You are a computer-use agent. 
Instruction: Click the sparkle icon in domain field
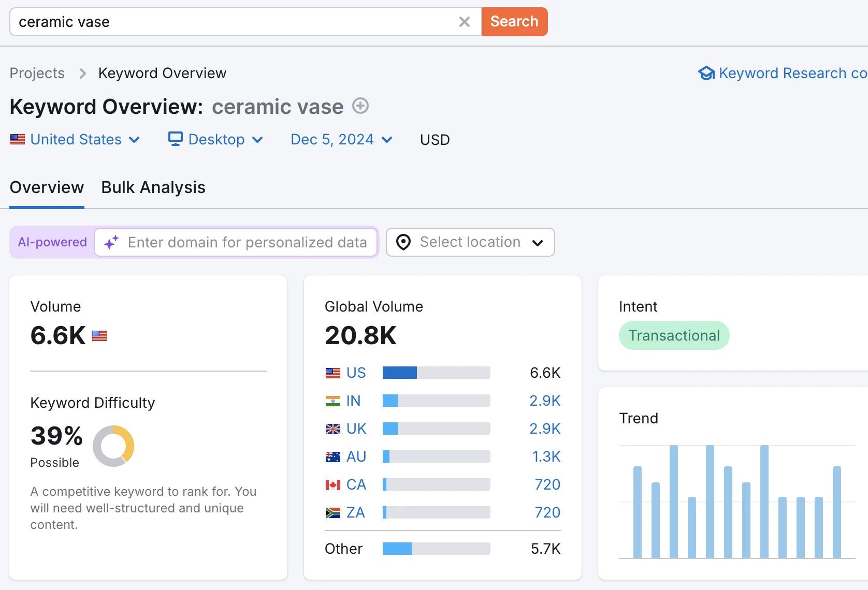pyautogui.click(x=111, y=242)
